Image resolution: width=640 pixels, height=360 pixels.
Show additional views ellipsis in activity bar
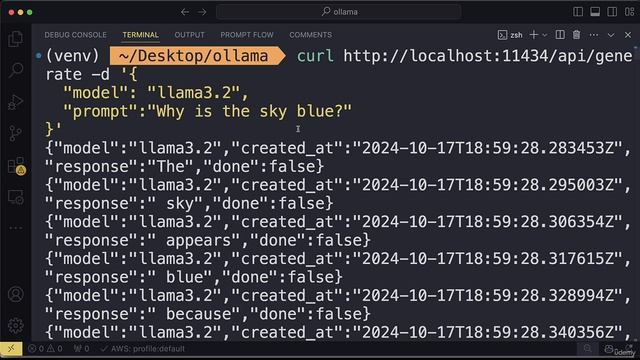(16, 228)
